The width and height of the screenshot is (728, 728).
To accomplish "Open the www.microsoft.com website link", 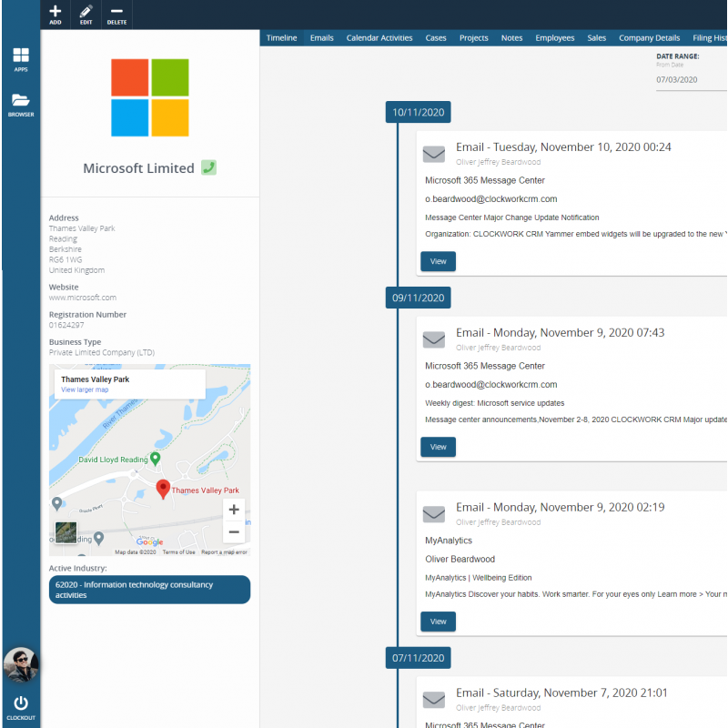I will coord(83,298).
